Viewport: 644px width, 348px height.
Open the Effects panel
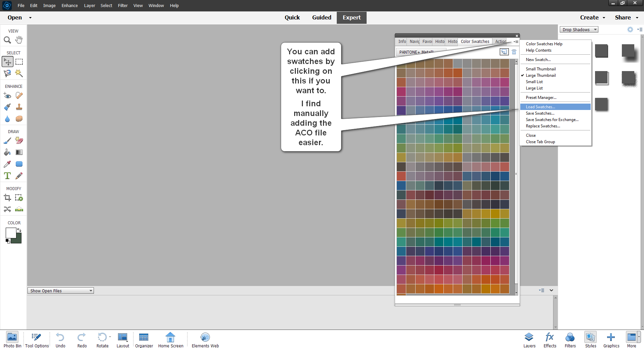pos(549,339)
